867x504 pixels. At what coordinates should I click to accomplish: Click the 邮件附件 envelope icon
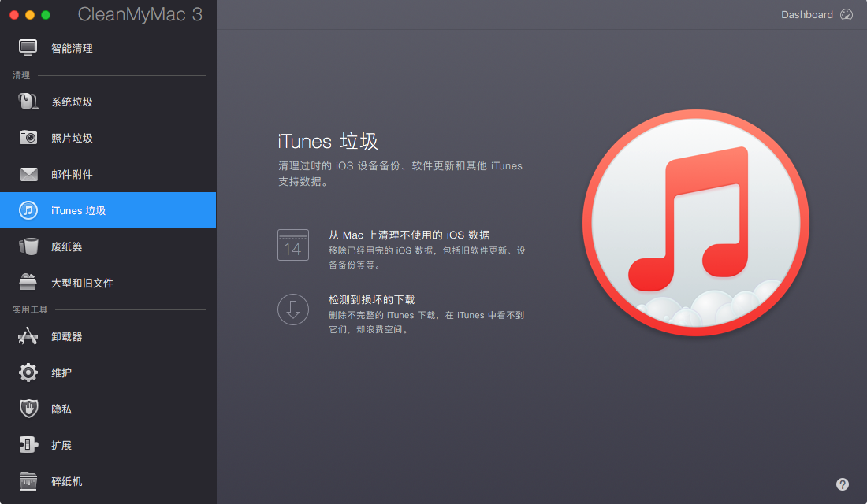28,174
